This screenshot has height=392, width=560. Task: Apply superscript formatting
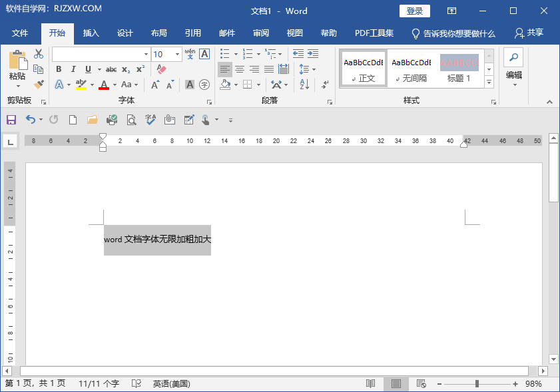click(140, 68)
